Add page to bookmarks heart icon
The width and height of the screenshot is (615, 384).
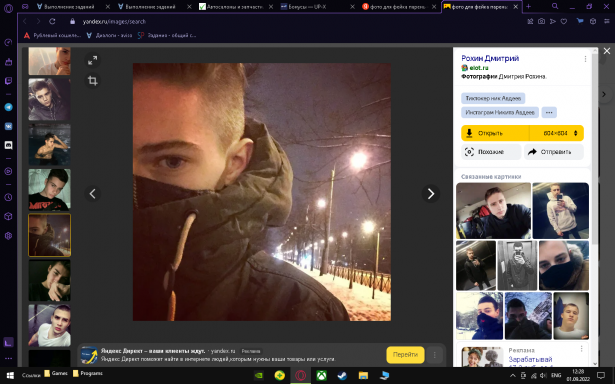tap(564, 22)
